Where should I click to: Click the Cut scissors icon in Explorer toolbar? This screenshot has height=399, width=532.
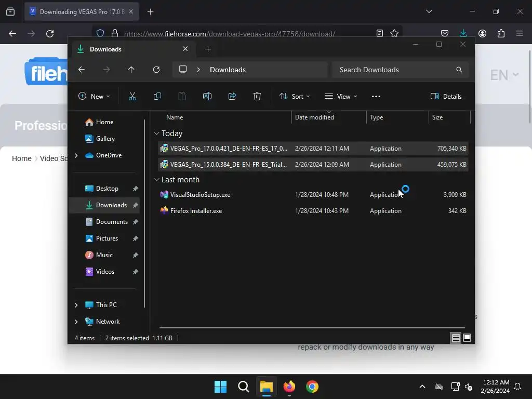[132, 96]
